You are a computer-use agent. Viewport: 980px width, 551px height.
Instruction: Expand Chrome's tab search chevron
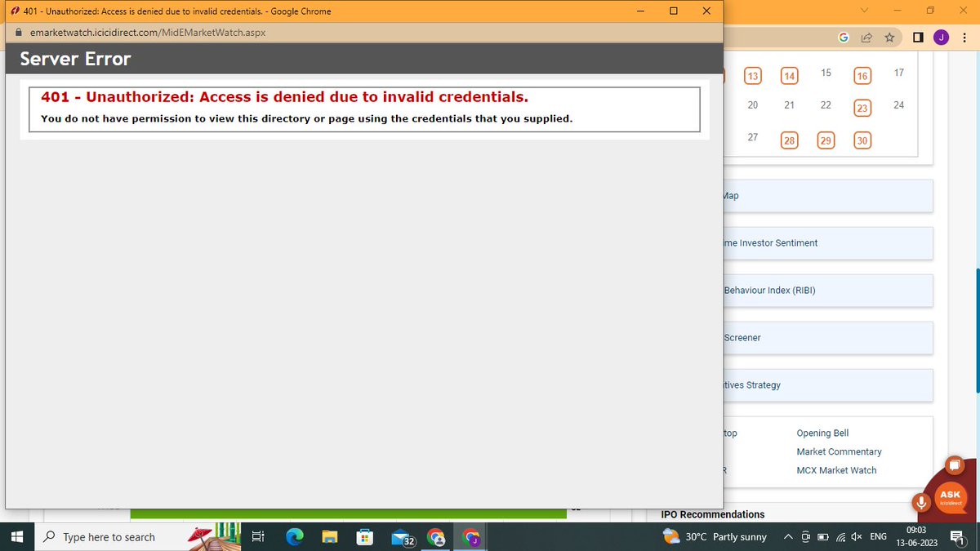point(865,11)
